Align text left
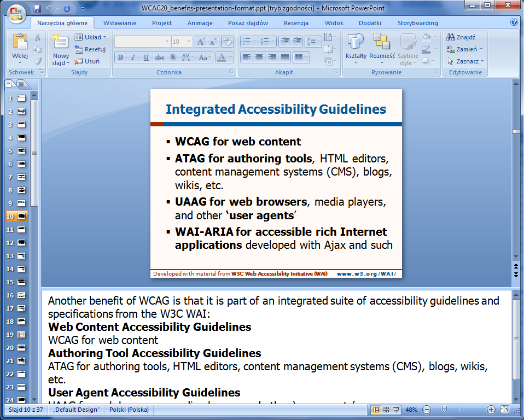The width and height of the screenshot is (524, 420). 246,57
